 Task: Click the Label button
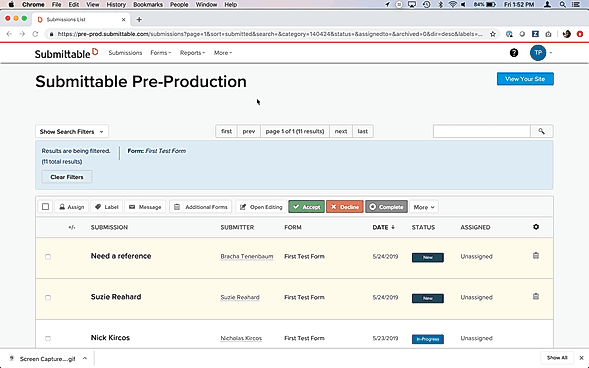point(107,207)
